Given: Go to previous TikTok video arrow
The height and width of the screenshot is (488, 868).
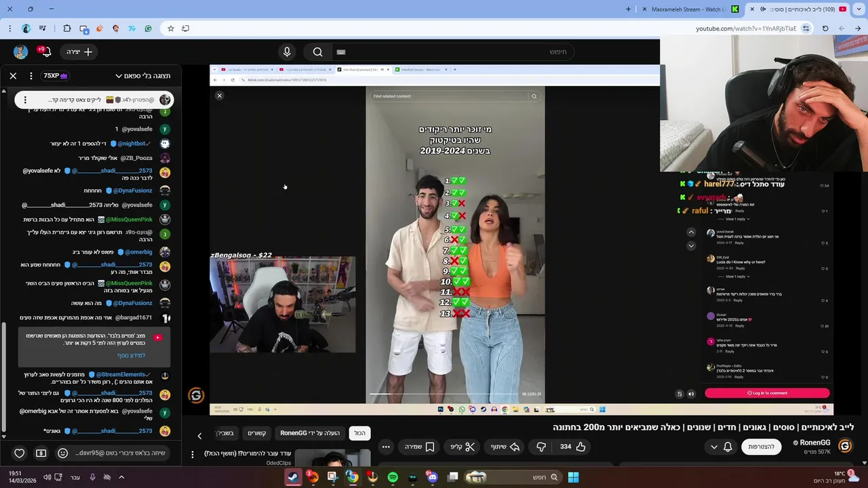Looking at the screenshot, I should click(x=691, y=232).
